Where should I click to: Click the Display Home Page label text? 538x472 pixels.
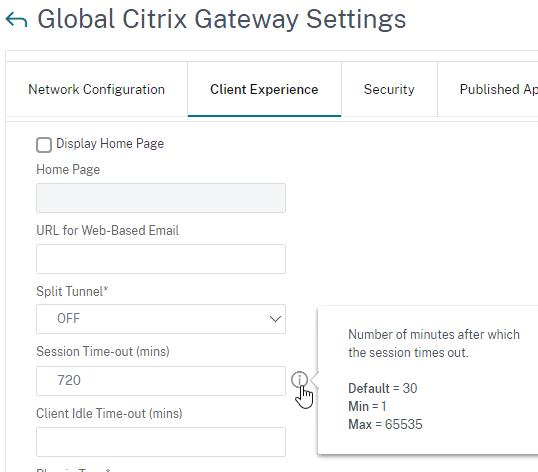click(x=110, y=144)
